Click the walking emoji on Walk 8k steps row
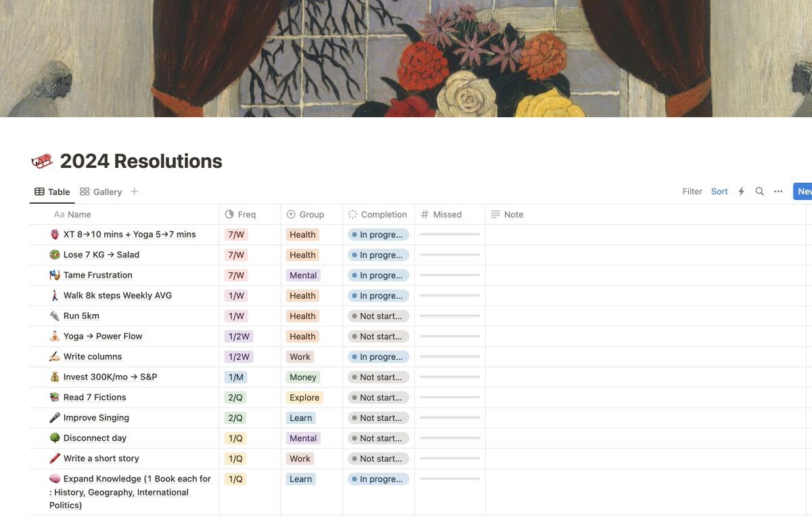The height and width of the screenshot is (516, 812). click(55, 295)
